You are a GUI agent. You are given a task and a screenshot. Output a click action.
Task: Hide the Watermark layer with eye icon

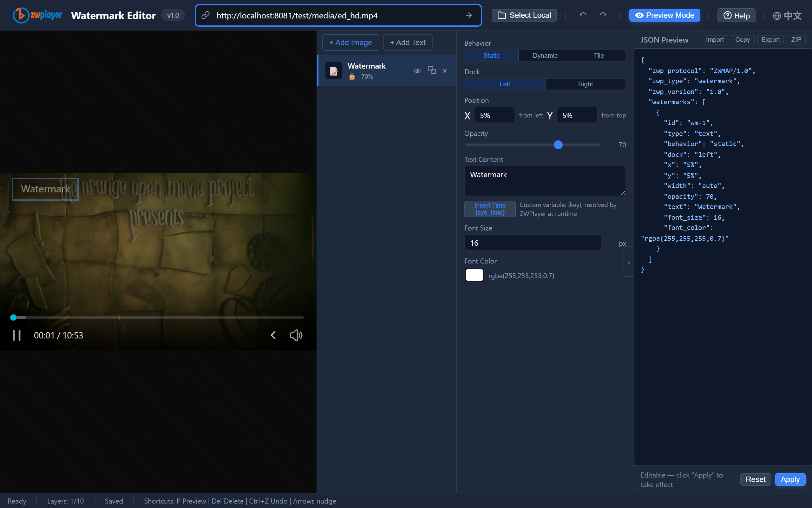[417, 70]
